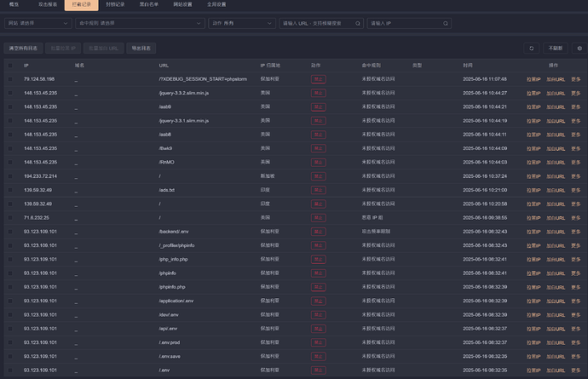Viewport: 588px width, 379px height.
Task: Tick the checkbox for row 79.124.58.198
Action: 10,79
